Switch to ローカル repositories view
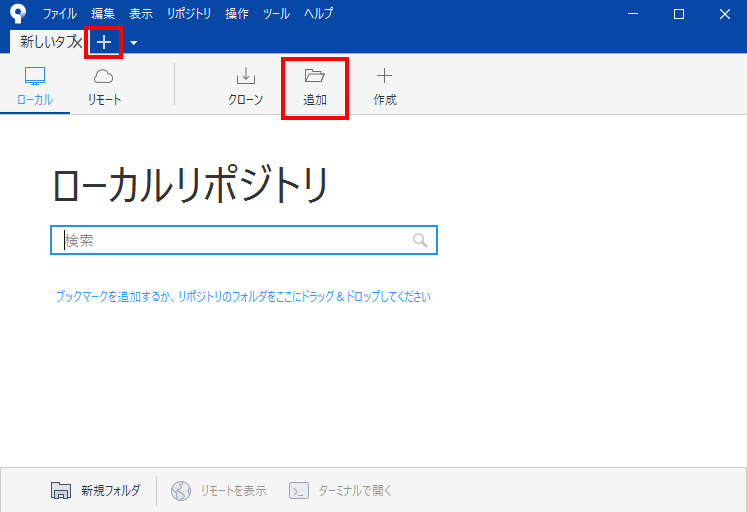This screenshot has width=747, height=512. tap(35, 87)
